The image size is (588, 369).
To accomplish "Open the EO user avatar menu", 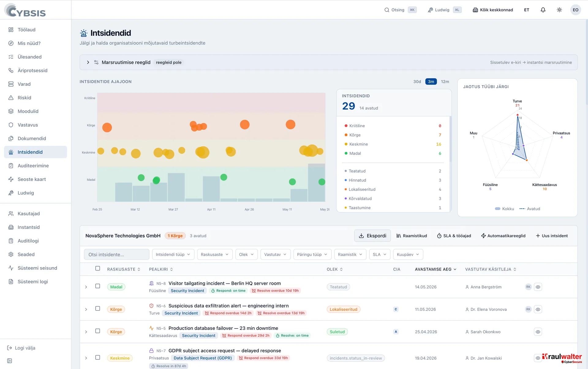I will pos(575,10).
